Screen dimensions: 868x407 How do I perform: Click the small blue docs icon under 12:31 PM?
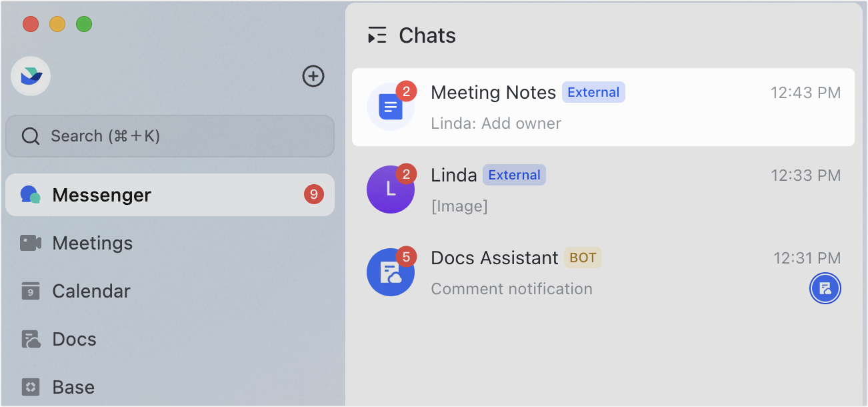825,289
